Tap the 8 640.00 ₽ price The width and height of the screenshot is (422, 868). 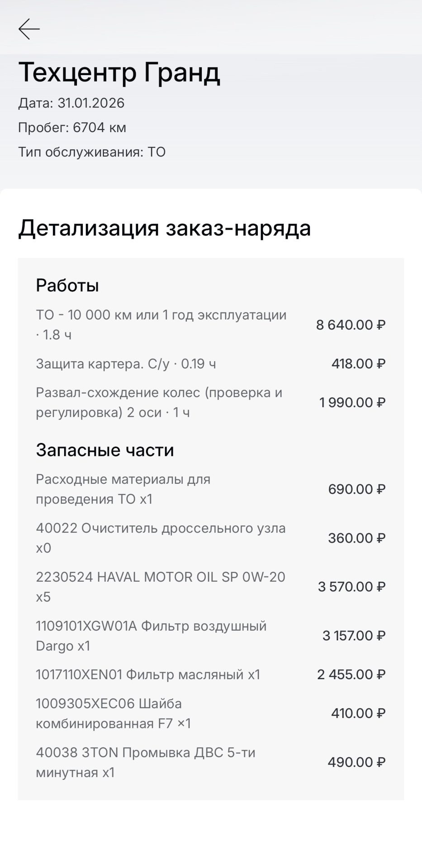click(x=351, y=325)
